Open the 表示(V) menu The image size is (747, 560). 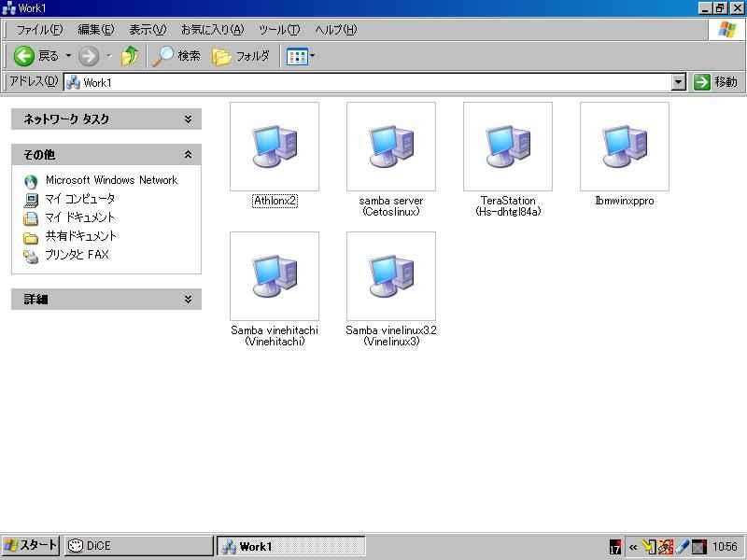tap(148, 30)
